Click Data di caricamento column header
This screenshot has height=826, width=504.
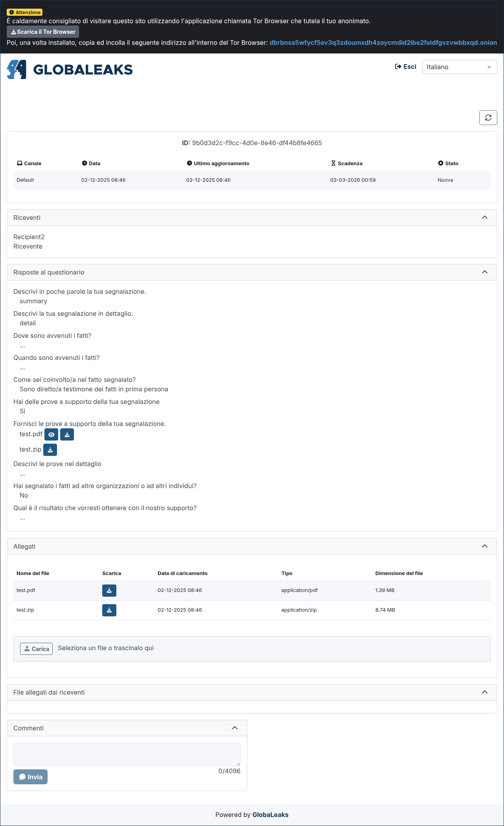[x=182, y=573]
